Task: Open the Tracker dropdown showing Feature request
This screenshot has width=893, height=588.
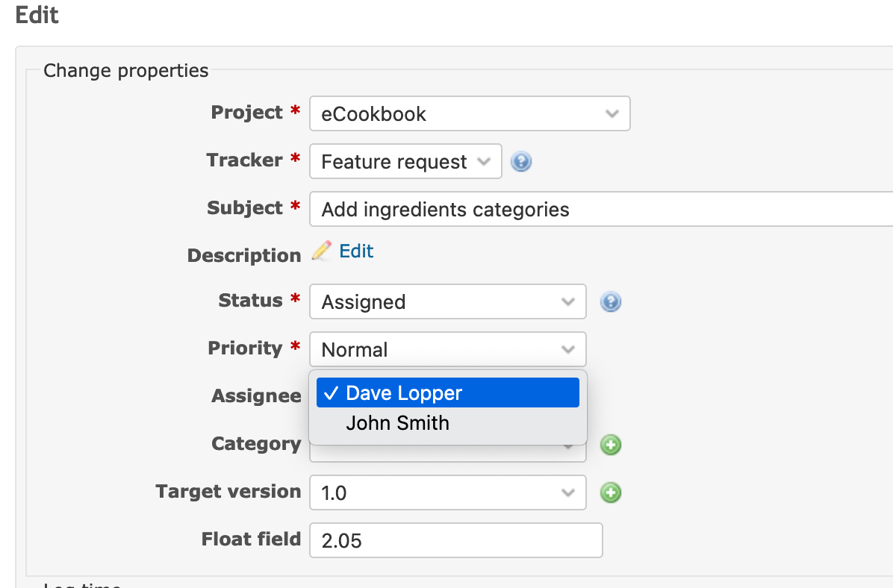Action: (405, 161)
